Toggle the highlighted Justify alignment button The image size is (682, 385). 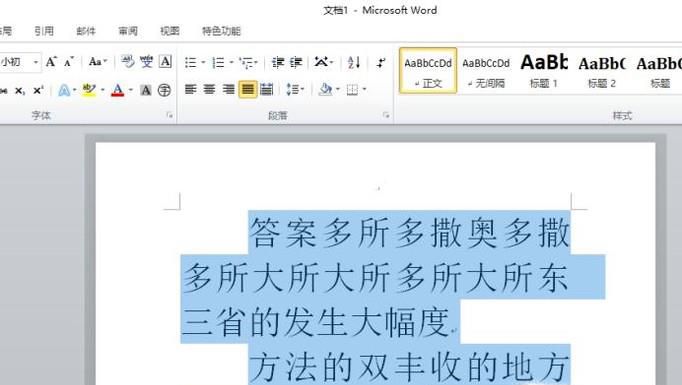(247, 90)
